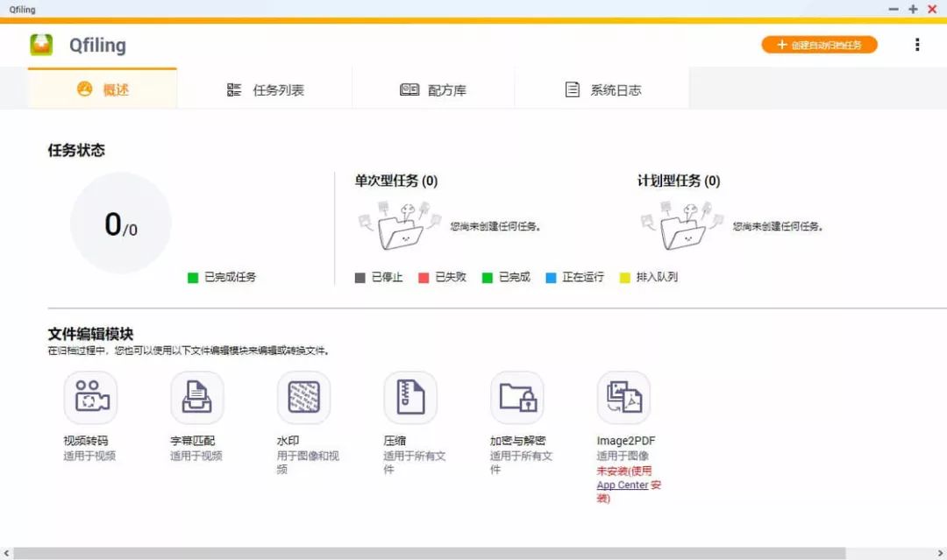Viewport: 947px width, 560px height.
Task: Click the red 已失败 legend swatch
Action: pyautogui.click(x=424, y=278)
